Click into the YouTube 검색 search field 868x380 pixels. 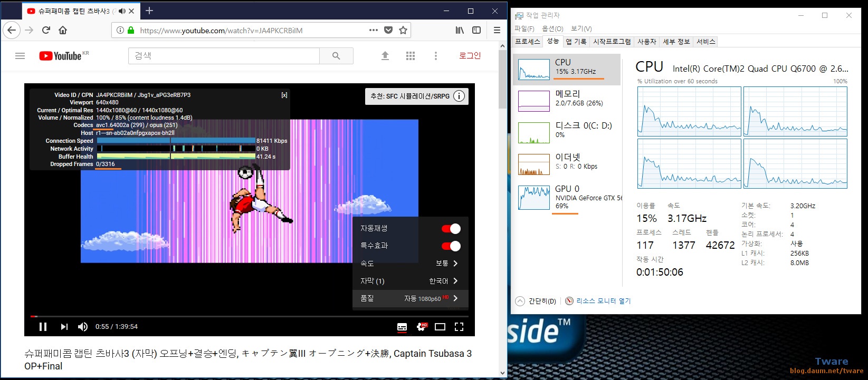(224, 56)
